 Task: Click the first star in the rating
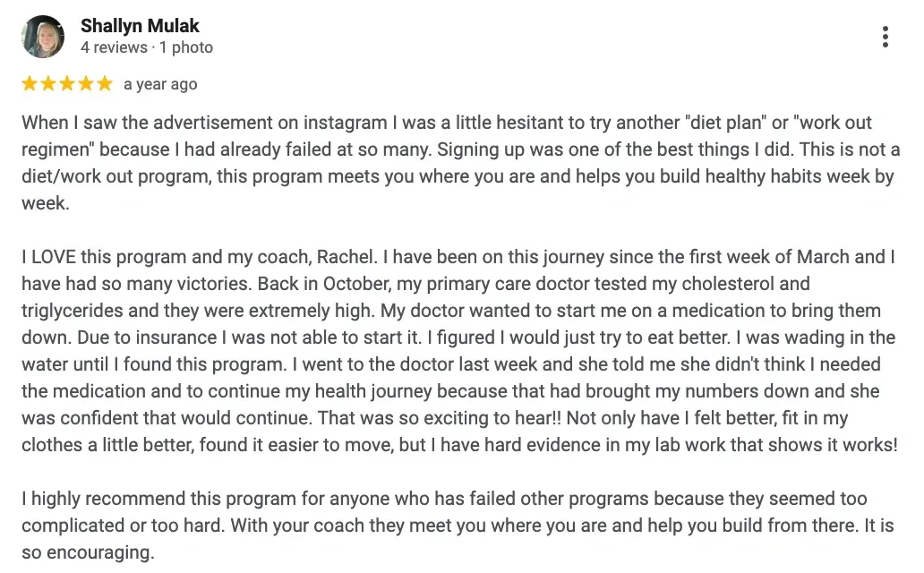tap(30, 84)
